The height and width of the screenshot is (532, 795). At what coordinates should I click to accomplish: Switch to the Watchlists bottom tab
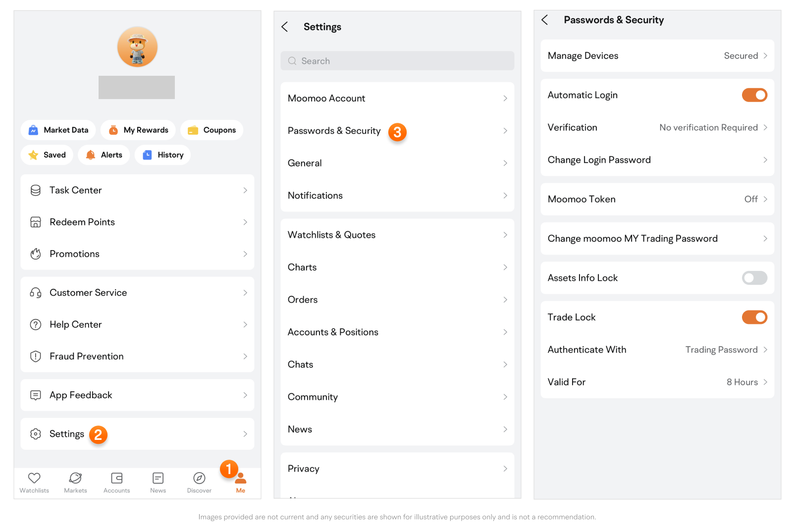[x=34, y=482]
